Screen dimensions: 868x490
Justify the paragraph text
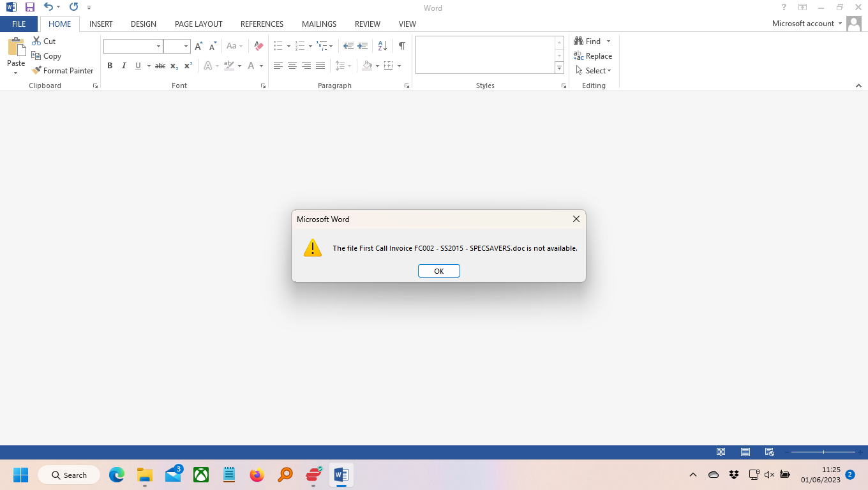click(x=320, y=66)
